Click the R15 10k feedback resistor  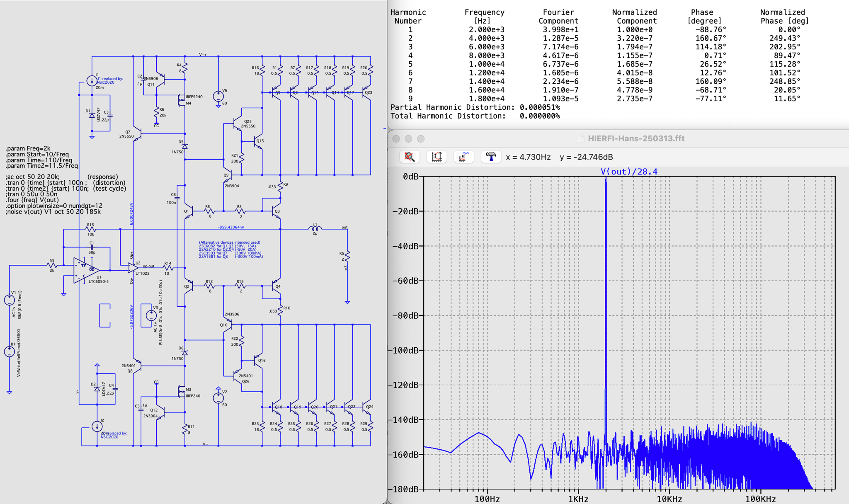click(91, 229)
